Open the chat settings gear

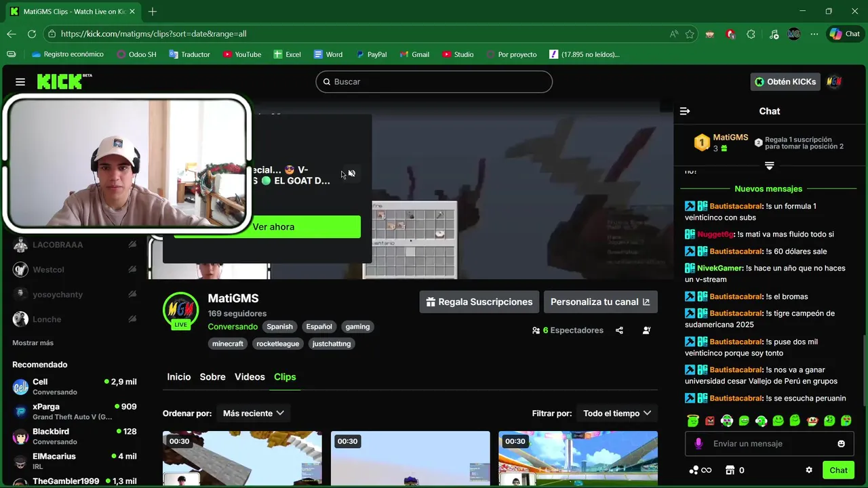pyautogui.click(x=809, y=470)
